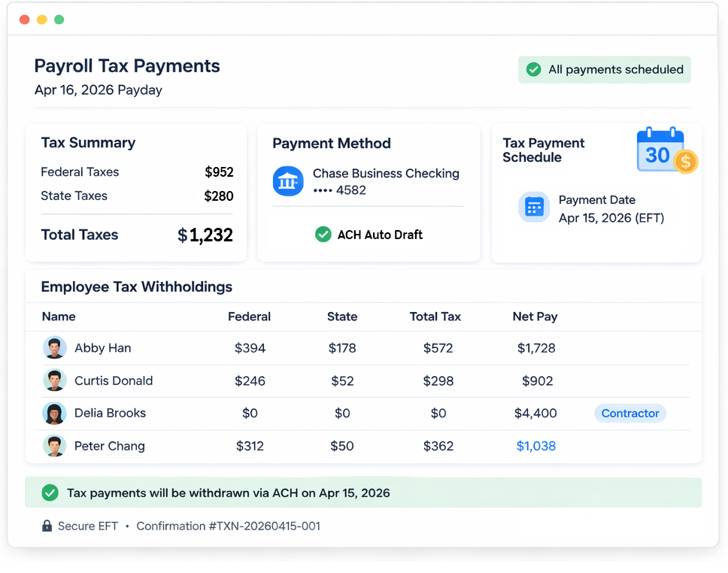Click Delia Brooks's profile avatar
Viewport: 728px width, 573px height.
pos(54,413)
